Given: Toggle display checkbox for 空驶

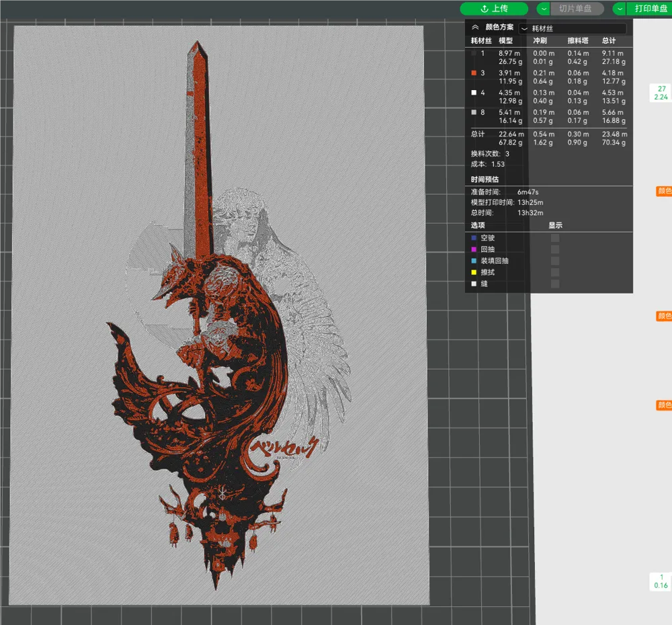Looking at the screenshot, I should 555,238.
